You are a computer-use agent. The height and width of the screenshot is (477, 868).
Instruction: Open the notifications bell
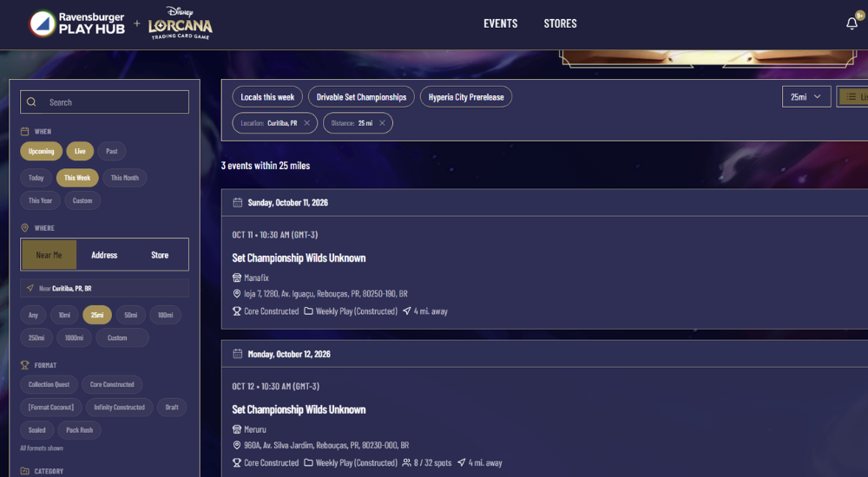pyautogui.click(x=852, y=23)
